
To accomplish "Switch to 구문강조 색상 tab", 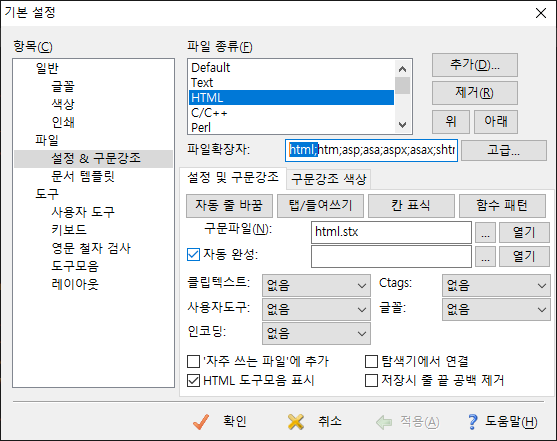I will 329,179.
